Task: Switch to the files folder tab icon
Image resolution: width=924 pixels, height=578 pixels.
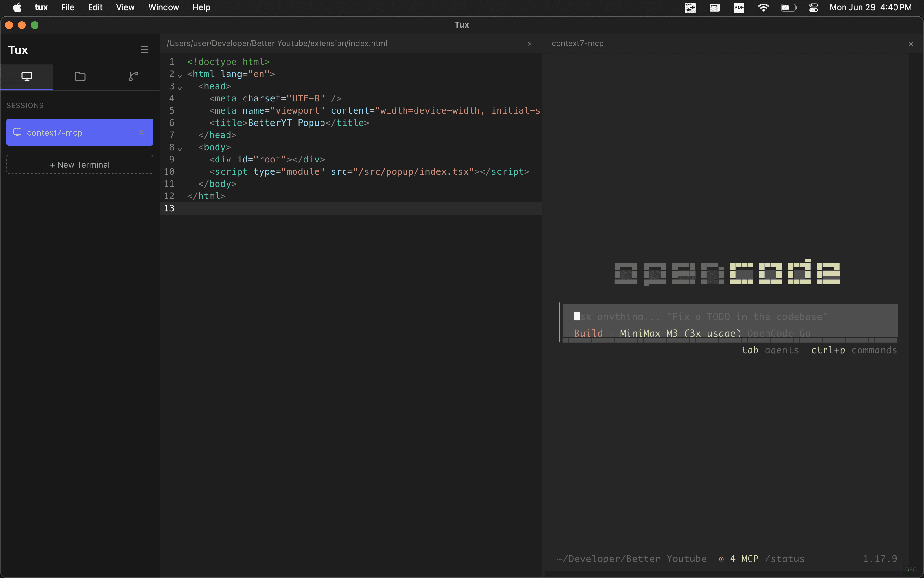Action: tap(80, 76)
